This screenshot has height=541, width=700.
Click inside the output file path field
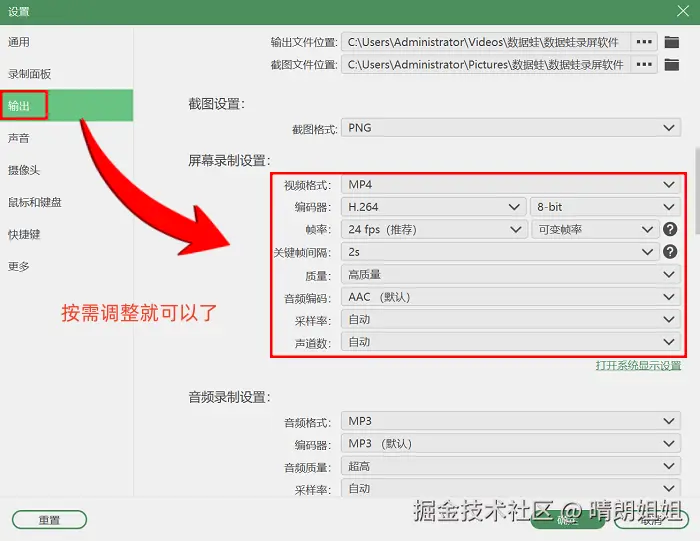tap(486, 42)
